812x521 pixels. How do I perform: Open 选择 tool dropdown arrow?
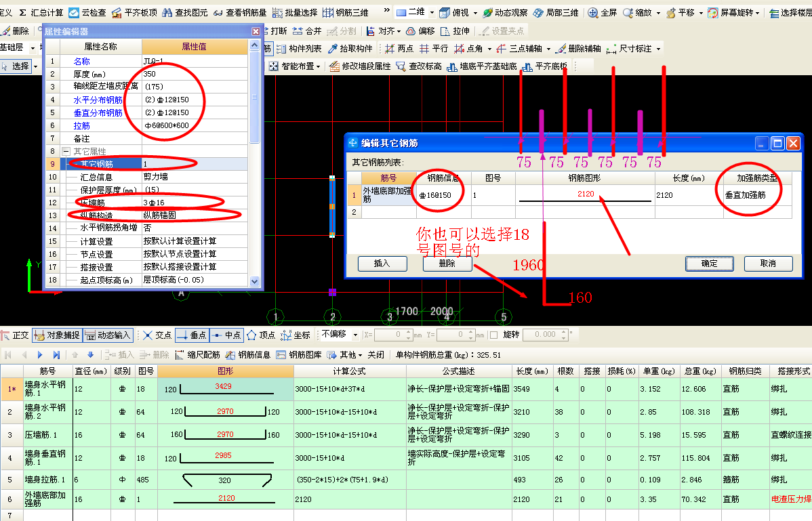35,66
